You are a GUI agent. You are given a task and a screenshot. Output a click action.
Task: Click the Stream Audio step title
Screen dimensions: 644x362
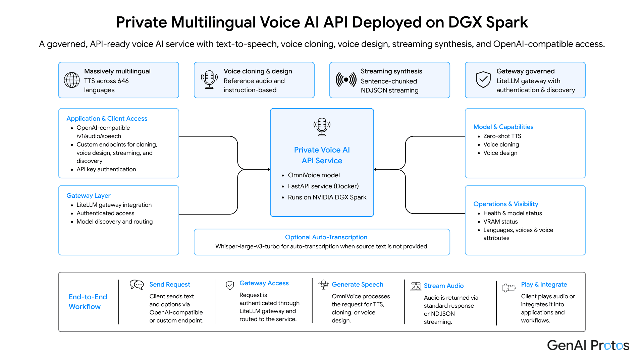pyautogui.click(x=443, y=286)
